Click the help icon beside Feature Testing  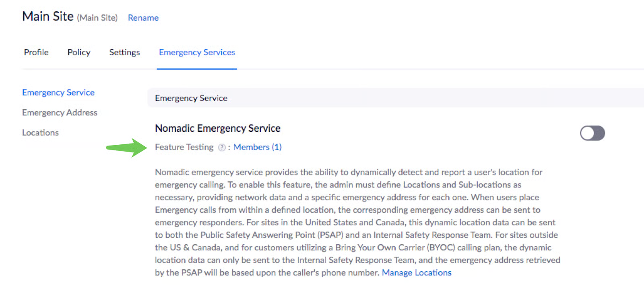coord(222,148)
